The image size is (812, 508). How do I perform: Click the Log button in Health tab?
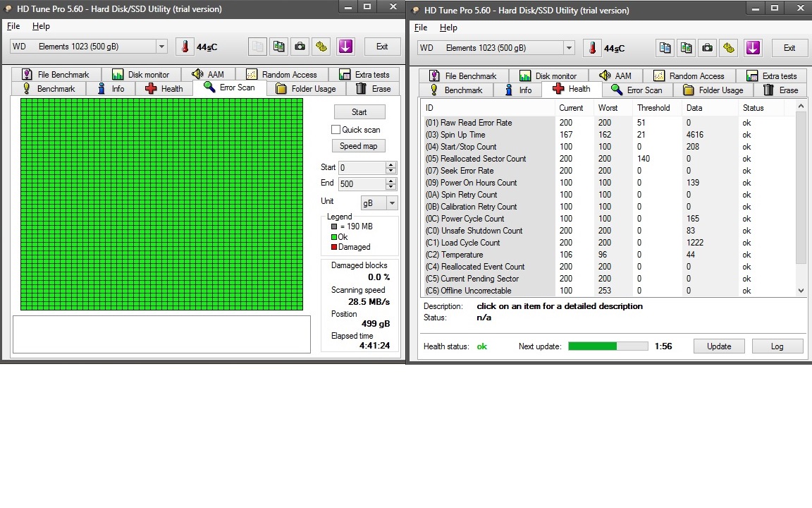pos(777,346)
